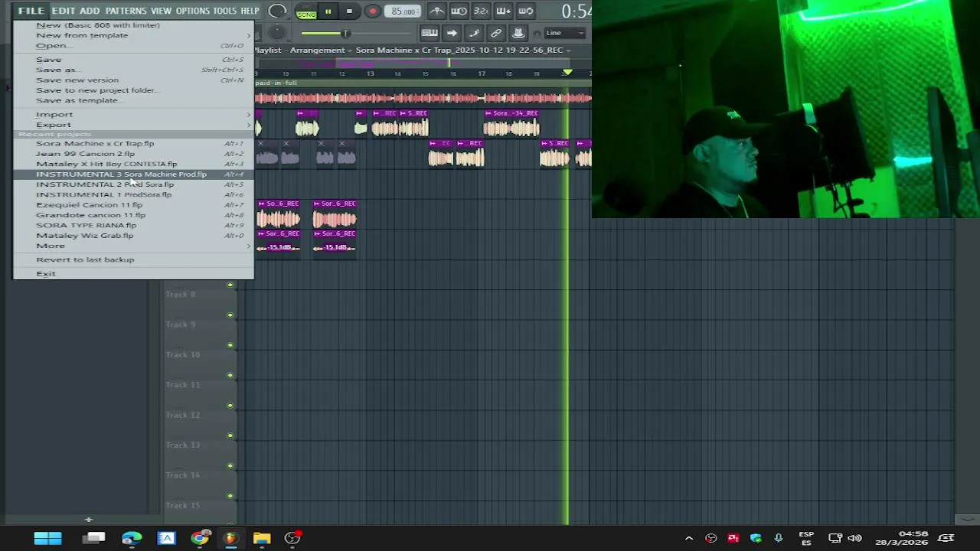Open the OPTIONS menu
The height and width of the screenshot is (551, 980).
tap(193, 11)
